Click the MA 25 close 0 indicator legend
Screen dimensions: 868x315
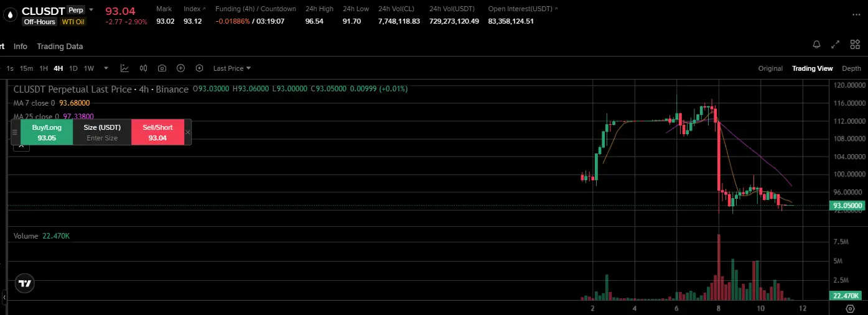(54, 116)
